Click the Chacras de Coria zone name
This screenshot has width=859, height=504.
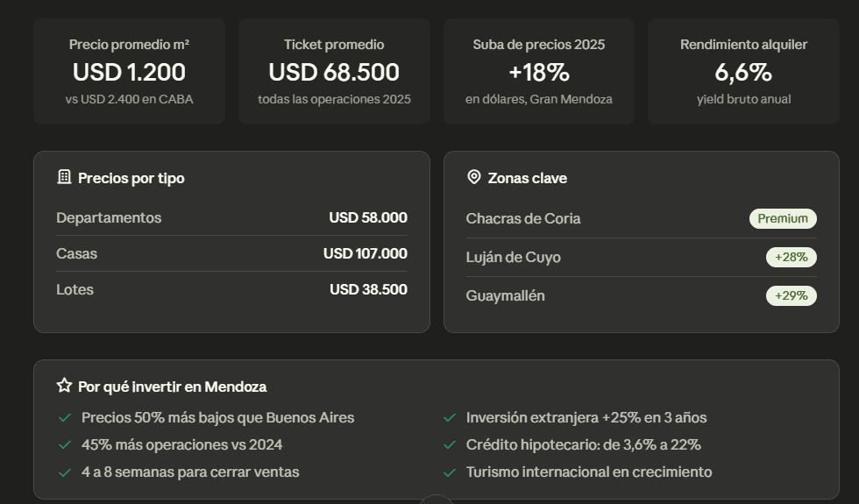523,218
